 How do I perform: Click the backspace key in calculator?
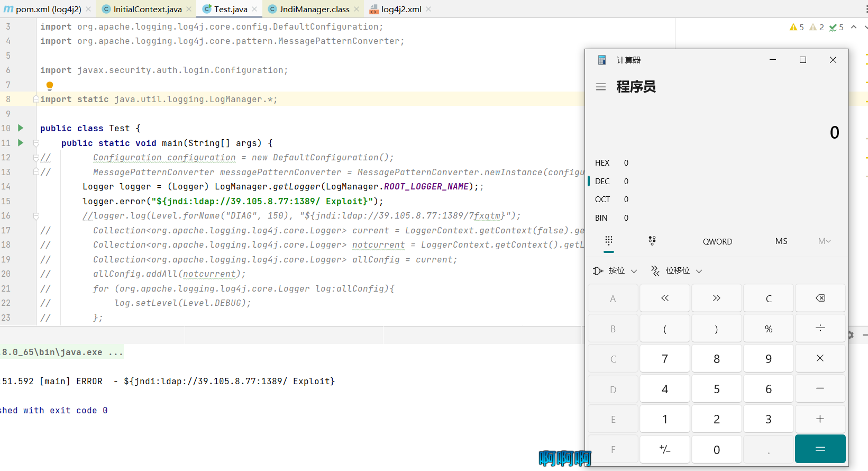point(820,298)
